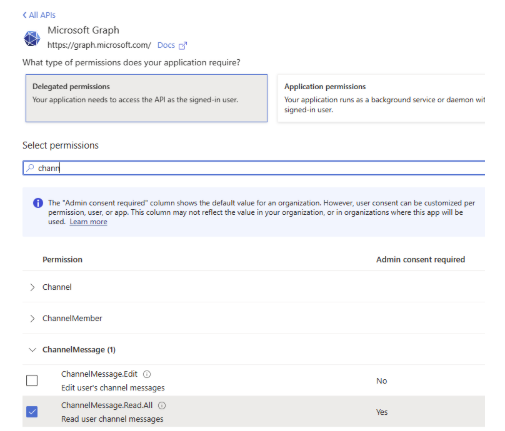This screenshot has width=505, height=431.
Task: Expand the ChannelMember permission group
Action: pyautogui.click(x=32, y=319)
